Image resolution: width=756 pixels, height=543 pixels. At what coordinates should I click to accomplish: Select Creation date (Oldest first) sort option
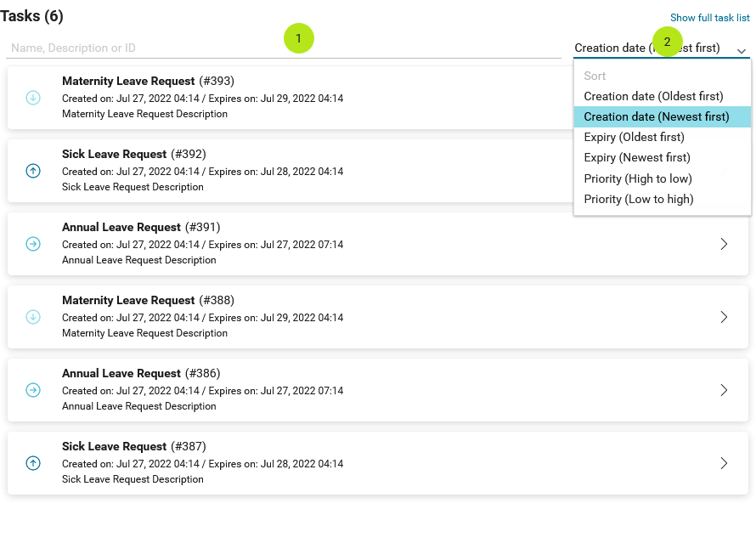(x=662, y=96)
